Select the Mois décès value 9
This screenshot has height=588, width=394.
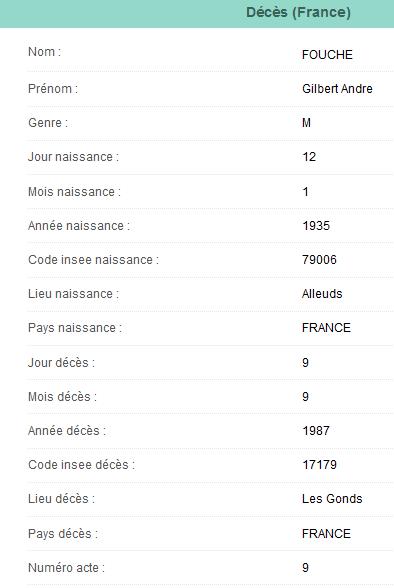306,397
